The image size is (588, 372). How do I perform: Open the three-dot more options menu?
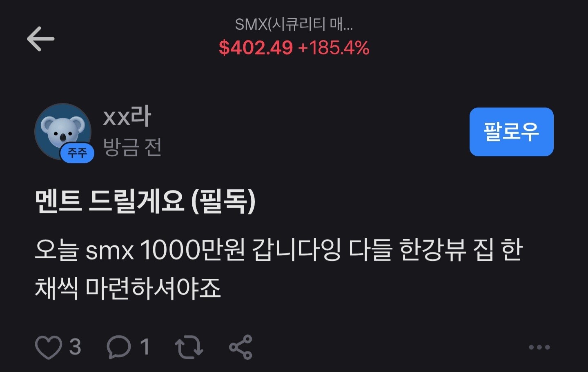point(539,347)
